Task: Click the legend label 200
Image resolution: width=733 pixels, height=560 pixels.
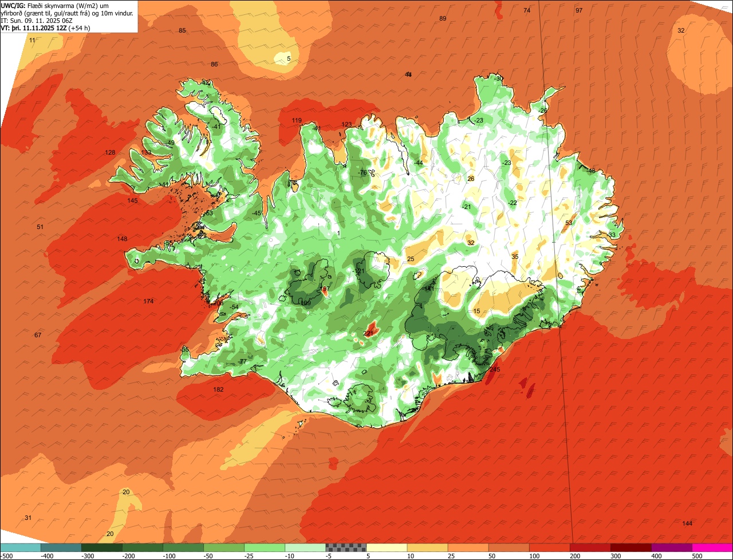Action: [575, 556]
